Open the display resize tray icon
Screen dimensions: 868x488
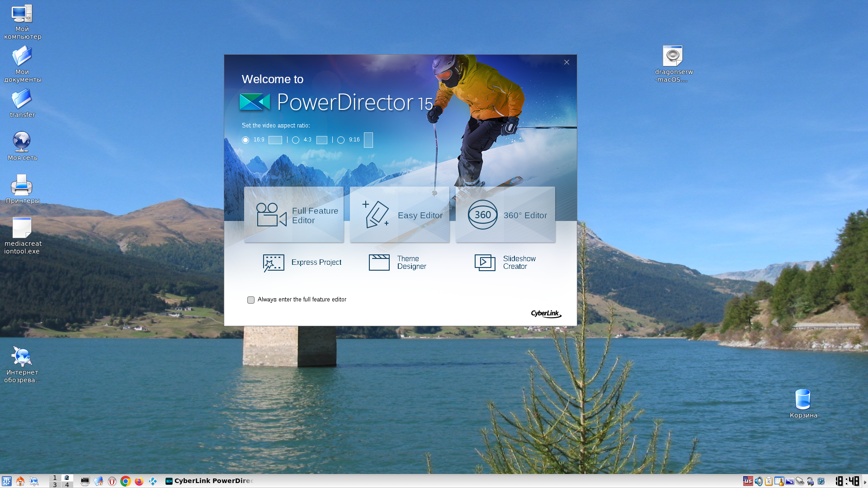pos(790,481)
